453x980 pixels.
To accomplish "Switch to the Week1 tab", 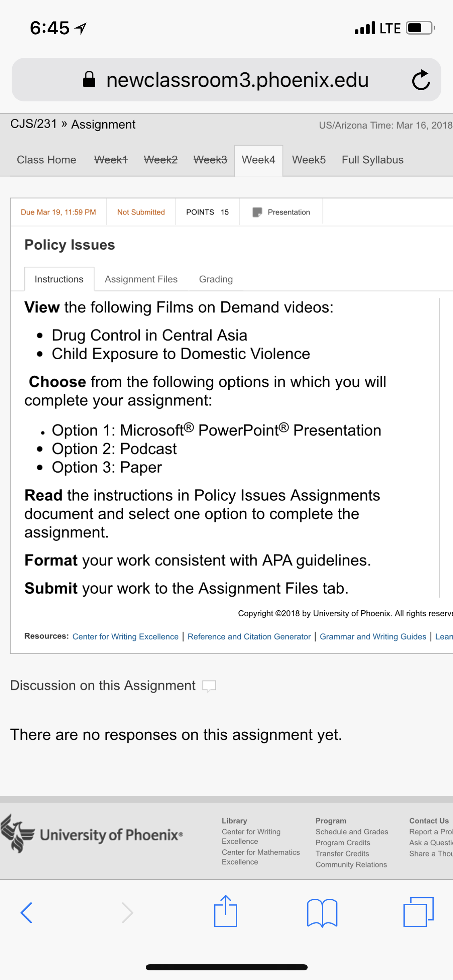I will tap(111, 160).
